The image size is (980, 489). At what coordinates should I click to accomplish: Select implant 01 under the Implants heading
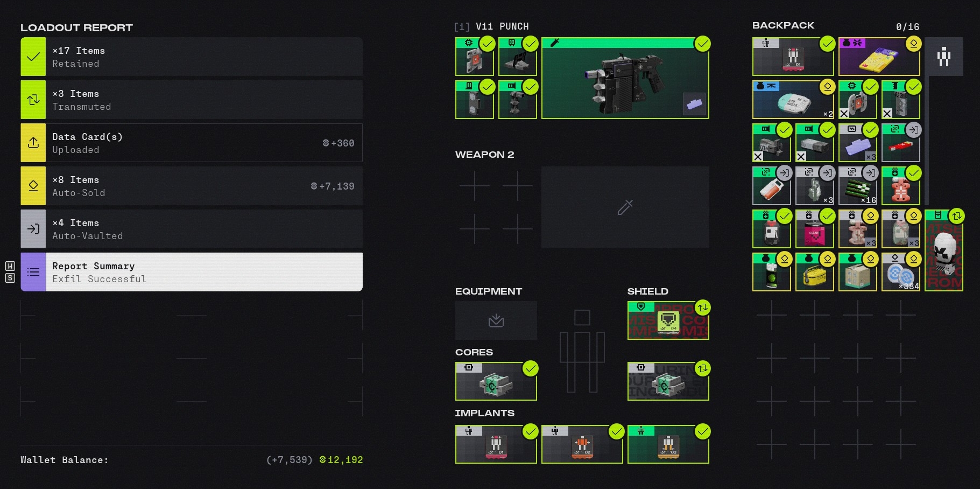[x=496, y=444]
